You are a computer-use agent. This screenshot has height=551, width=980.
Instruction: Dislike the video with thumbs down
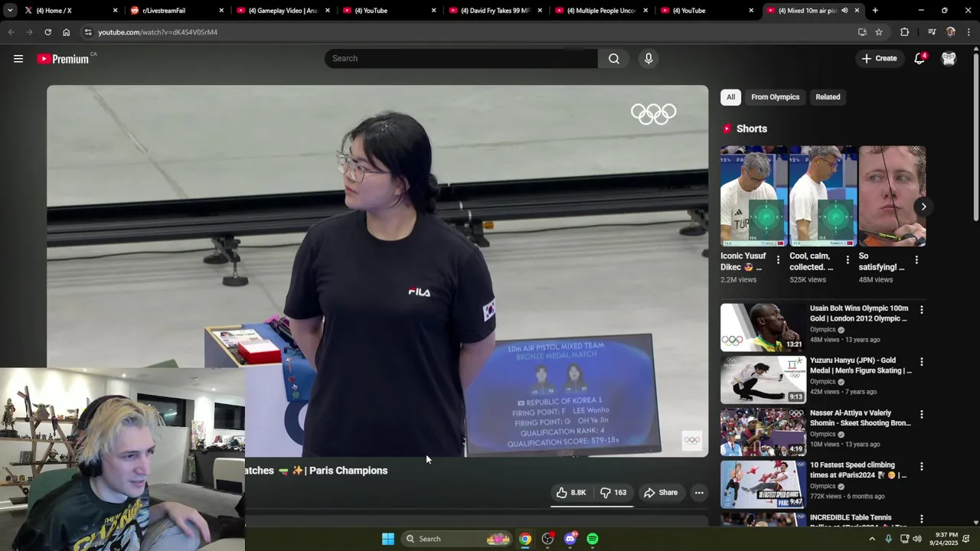[613, 493]
